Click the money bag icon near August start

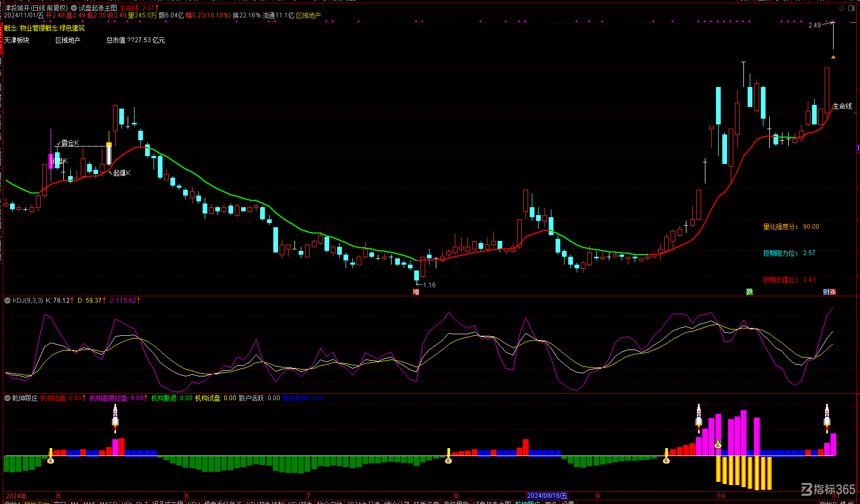coord(448,460)
